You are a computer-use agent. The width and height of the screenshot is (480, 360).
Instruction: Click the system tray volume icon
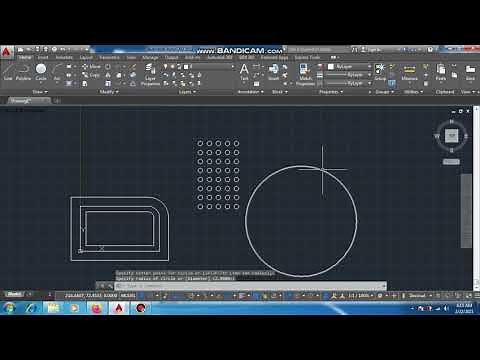point(446,309)
